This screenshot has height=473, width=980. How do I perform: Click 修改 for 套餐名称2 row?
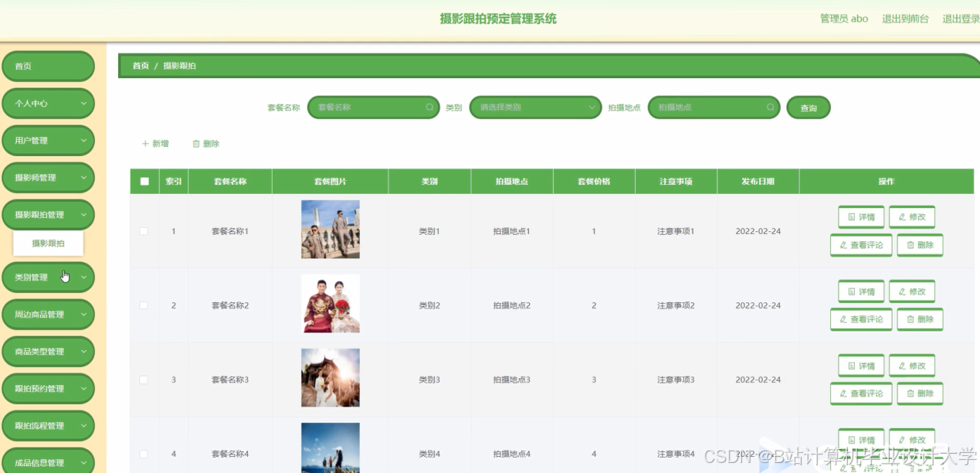pos(912,291)
